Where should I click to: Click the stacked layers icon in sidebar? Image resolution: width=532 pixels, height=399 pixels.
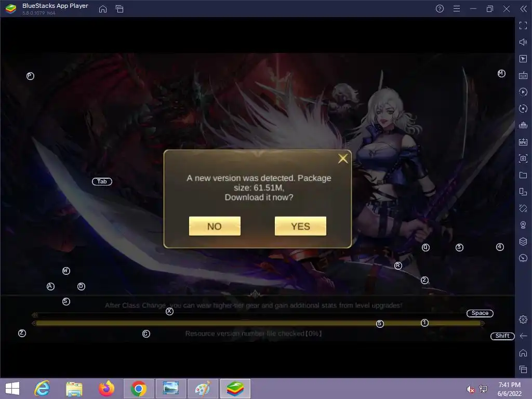[x=523, y=242]
